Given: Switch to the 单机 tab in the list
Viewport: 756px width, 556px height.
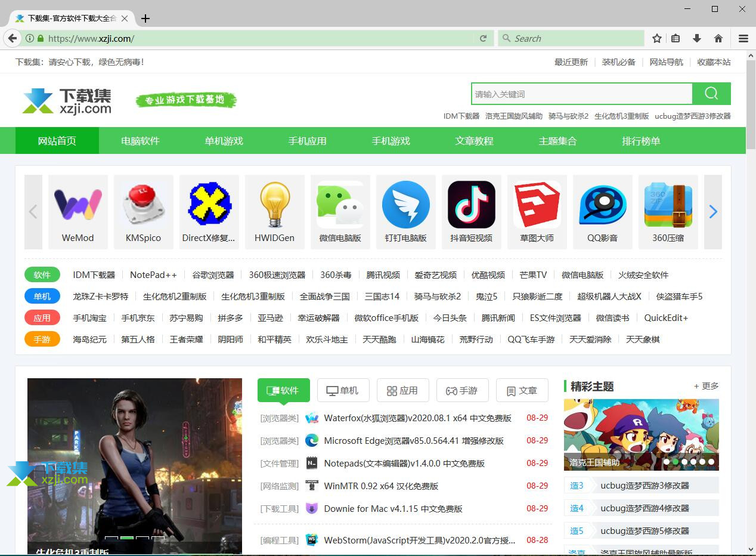Looking at the screenshot, I should (x=343, y=391).
